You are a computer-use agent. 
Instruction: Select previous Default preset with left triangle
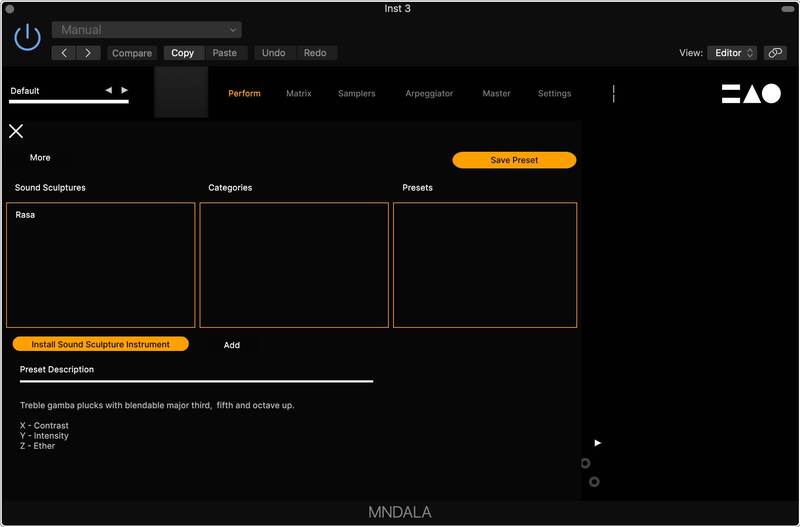coord(109,90)
